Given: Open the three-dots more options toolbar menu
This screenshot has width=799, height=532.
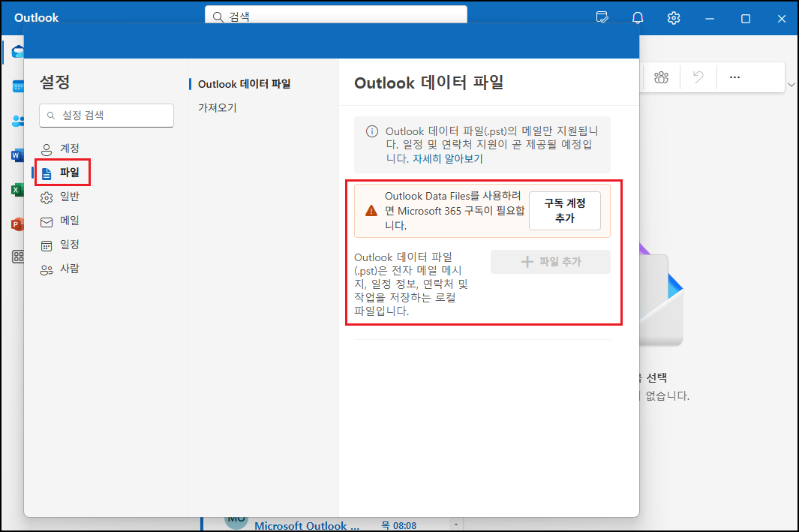Looking at the screenshot, I should pos(734,77).
